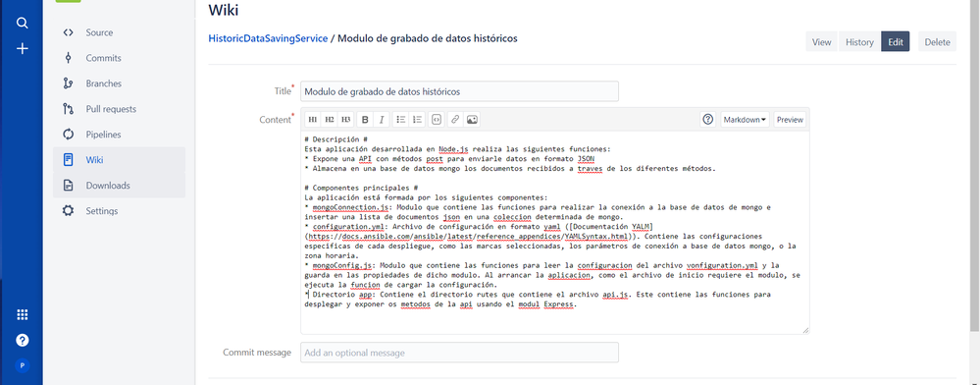
Task: Click the 'Wiki' page heading
Action: [223, 10]
